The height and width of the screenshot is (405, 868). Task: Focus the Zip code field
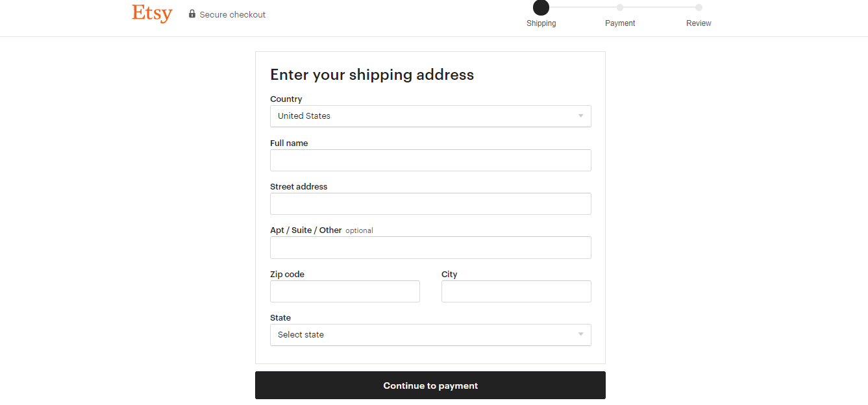click(x=345, y=291)
